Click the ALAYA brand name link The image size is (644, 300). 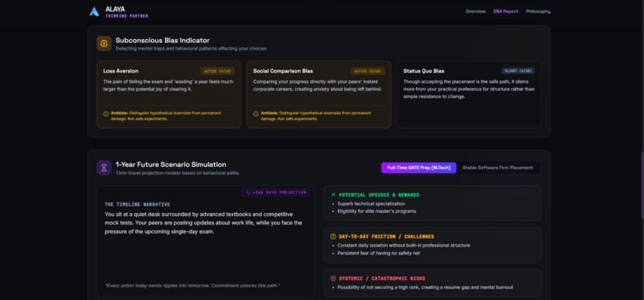(x=115, y=9)
